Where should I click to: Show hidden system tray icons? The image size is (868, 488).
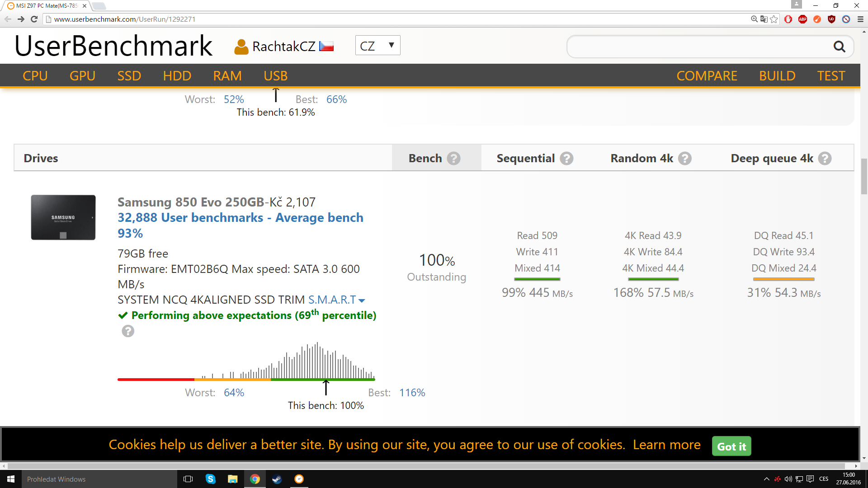click(766, 479)
